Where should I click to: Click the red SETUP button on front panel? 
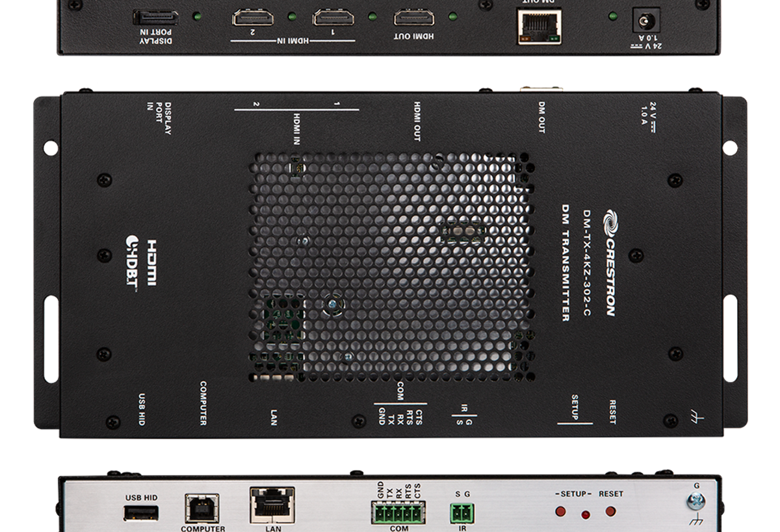click(x=560, y=512)
